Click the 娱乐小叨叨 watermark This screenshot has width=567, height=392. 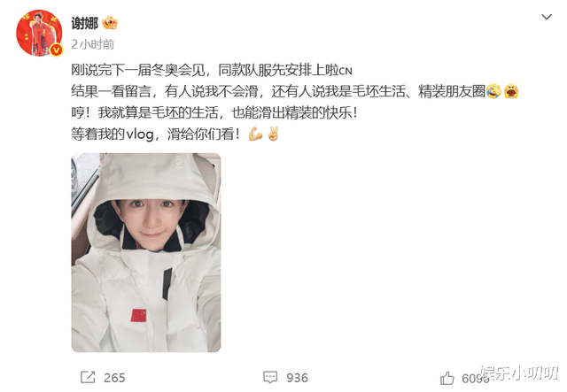point(519,373)
